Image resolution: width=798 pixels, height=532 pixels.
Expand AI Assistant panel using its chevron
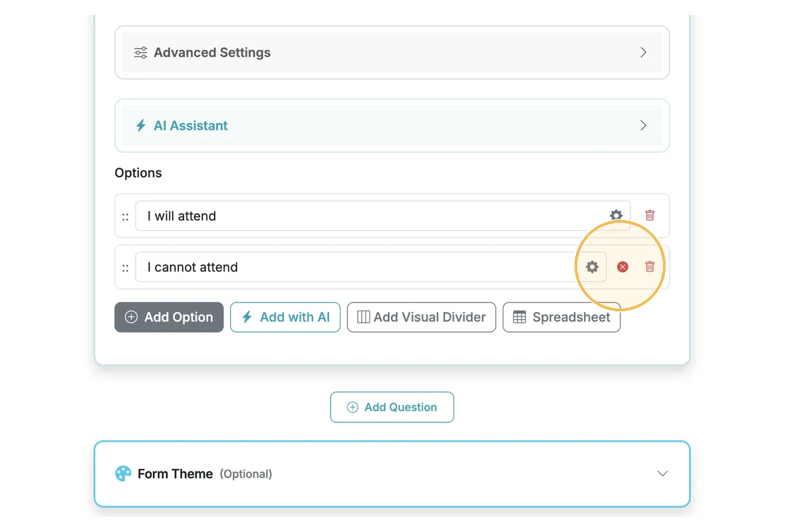(x=643, y=126)
